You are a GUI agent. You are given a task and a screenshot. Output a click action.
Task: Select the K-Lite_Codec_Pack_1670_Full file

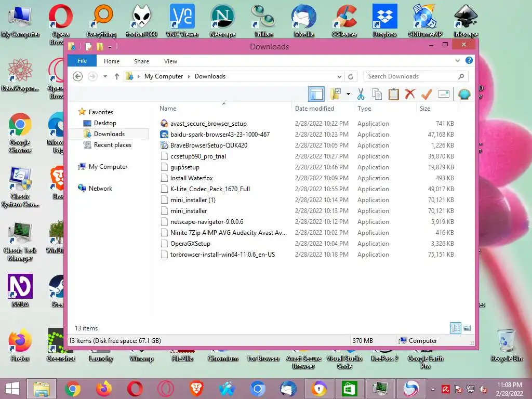click(210, 189)
